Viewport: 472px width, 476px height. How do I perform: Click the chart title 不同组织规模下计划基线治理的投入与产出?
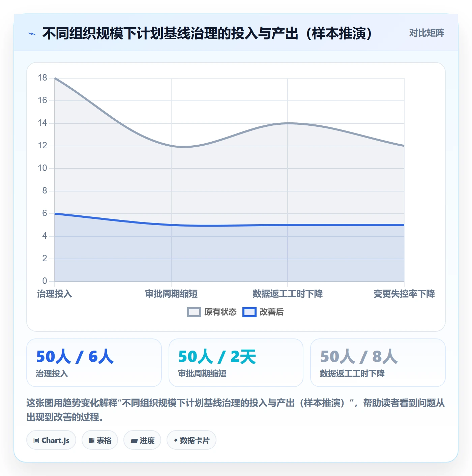pyautogui.click(x=207, y=33)
